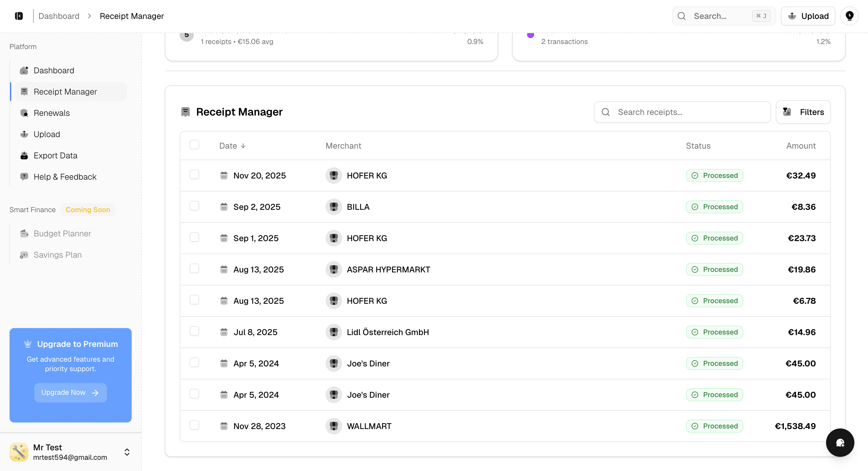Click the app logo icon in header
This screenshot has width=868, height=471.
(x=19, y=16)
